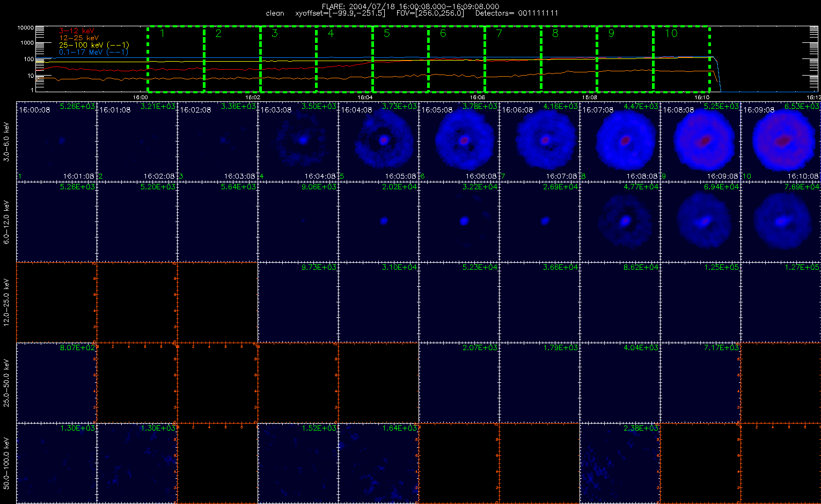Click the '3.0-6.0 keV' row label

click(x=6, y=141)
